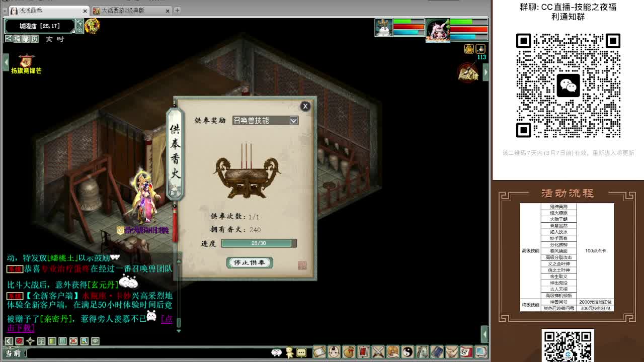644x362 pixels.
Task: Open the money bag inventory icon
Action: [348, 352]
